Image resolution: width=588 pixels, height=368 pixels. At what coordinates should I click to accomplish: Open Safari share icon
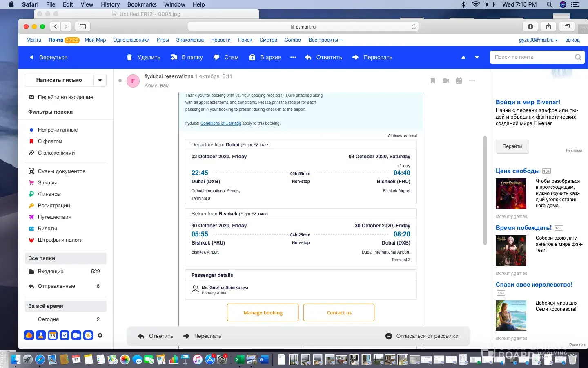(x=548, y=27)
